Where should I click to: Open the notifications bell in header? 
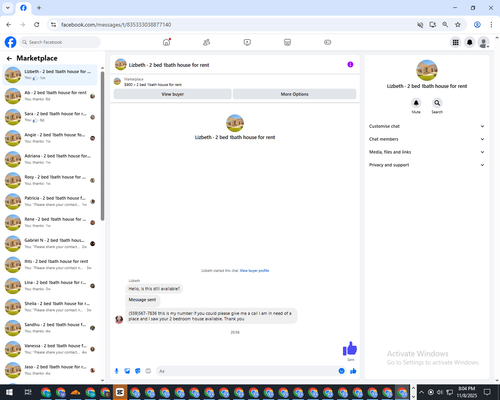(470, 42)
